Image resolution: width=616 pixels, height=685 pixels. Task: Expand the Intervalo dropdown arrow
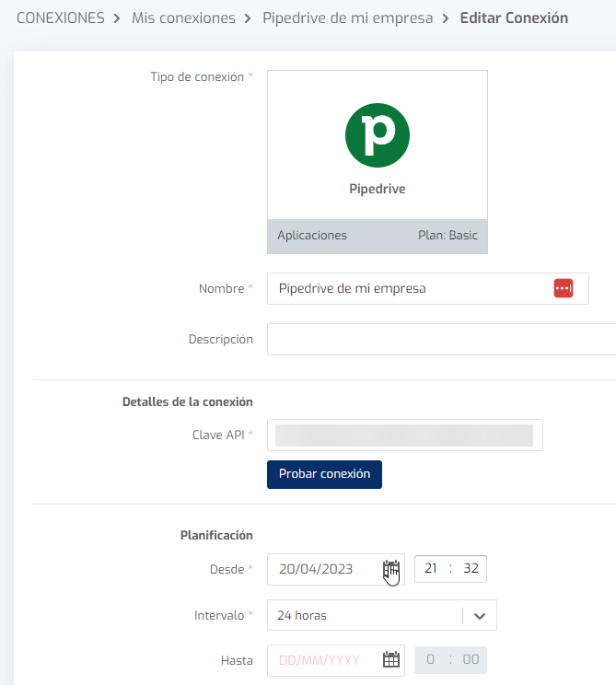coord(480,616)
